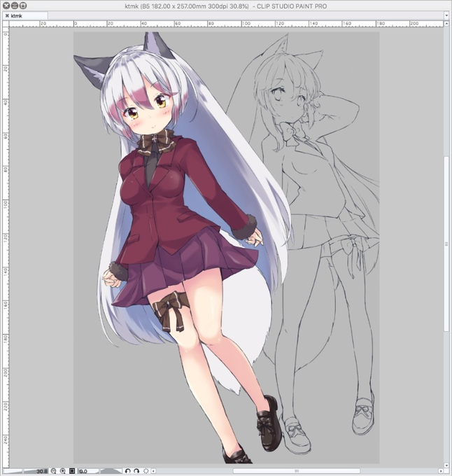Click the vertical scrollbar up arrow
This screenshot has height=476, width=452.
click(446, 23)
